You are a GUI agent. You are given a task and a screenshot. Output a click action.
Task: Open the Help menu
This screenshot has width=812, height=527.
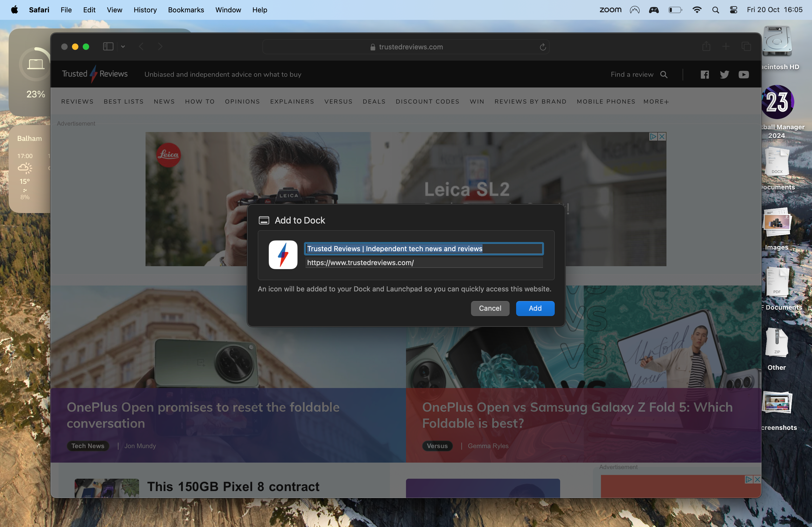click(x=260, y=10)
